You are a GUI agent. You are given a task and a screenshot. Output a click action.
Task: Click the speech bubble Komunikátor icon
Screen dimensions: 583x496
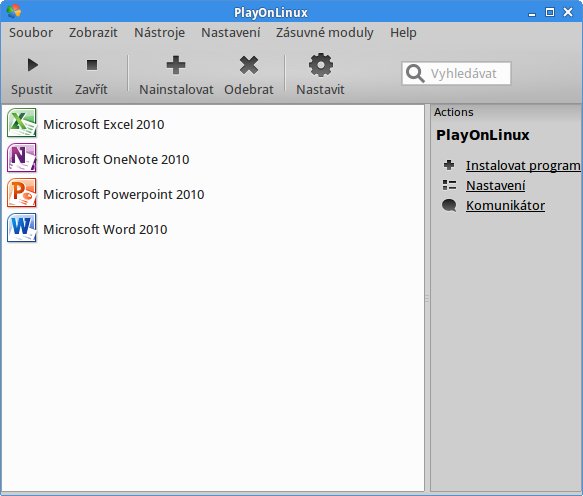tap(449, 205)
